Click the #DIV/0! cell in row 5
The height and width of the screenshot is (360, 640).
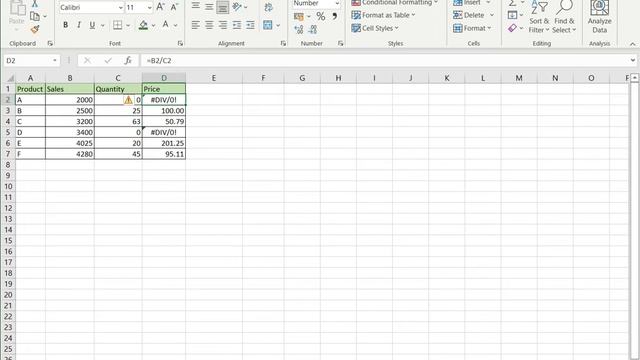click(x=164, y=132)
